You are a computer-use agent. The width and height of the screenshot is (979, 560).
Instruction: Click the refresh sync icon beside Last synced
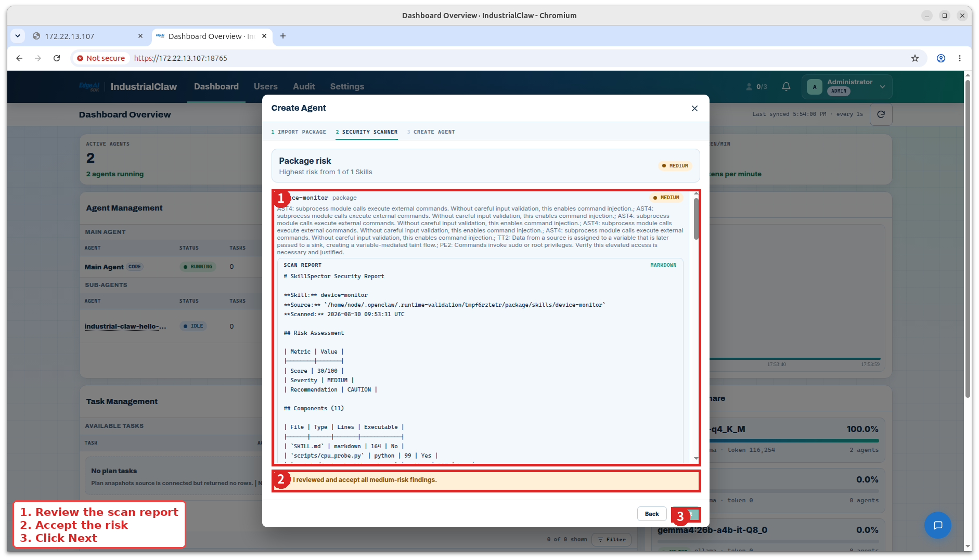click(x=881, y=114)
